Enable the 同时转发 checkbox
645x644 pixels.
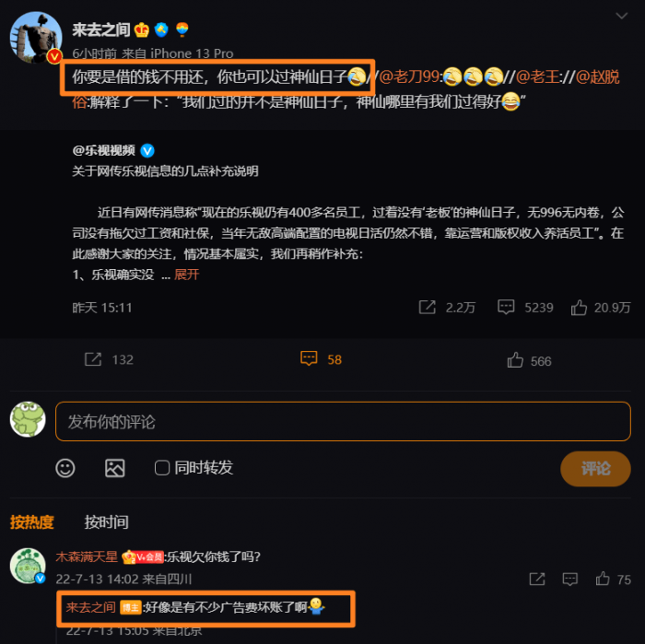[x=162, y=468]
